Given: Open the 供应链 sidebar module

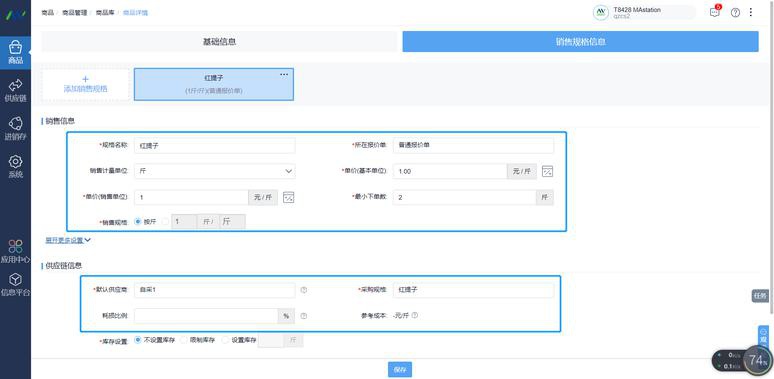Looking at the screenshot, I should [x=15, y=90].
